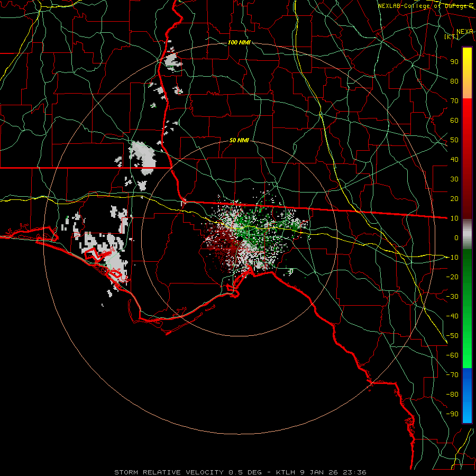Click the [KT] units label

click(x=452, y=36)
